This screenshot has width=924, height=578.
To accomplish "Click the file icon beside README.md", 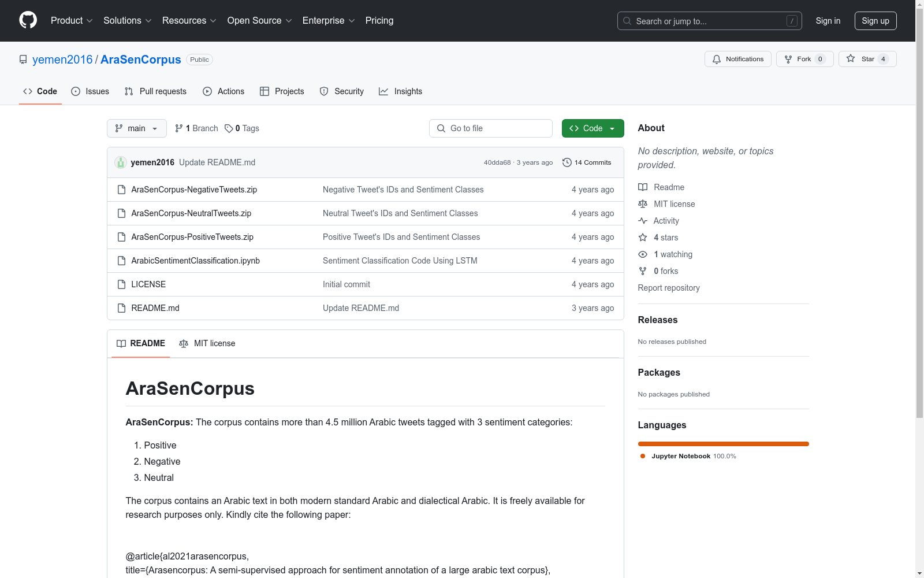I will (x=121, y=308).
